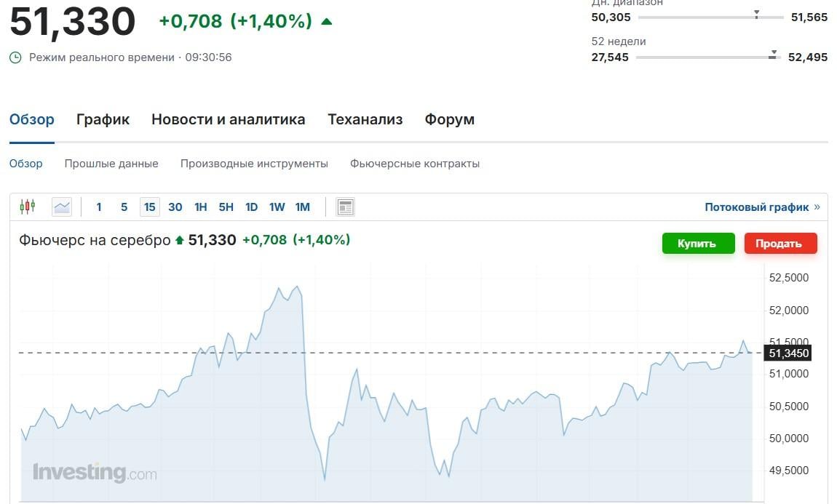Select the 30-minute interval
This screenshot has height=504, width=837.
pos(175,207)
